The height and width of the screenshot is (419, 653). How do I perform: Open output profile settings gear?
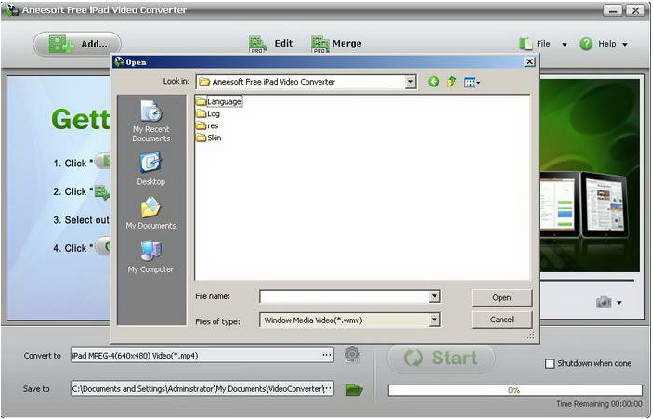pyautogui.click(x=352, y=354)
